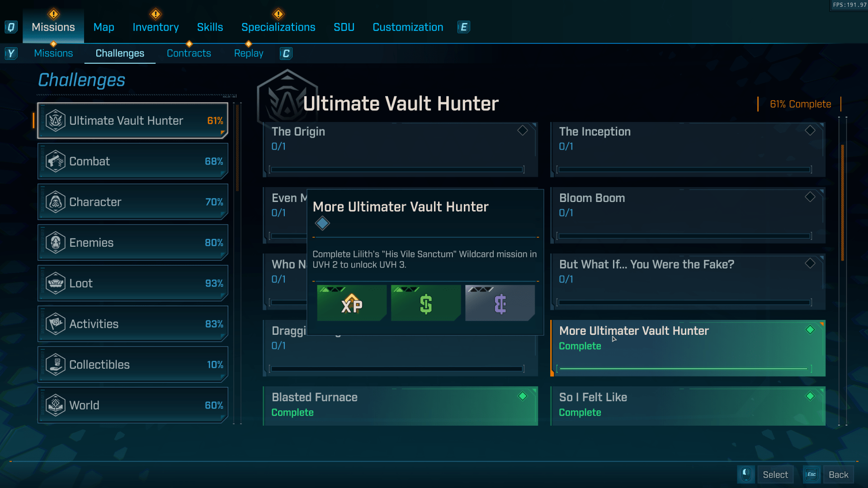Viewport: 868px width, 488px height.
Task: Click the purple Eridium reward icon
Action: point(500,304)
